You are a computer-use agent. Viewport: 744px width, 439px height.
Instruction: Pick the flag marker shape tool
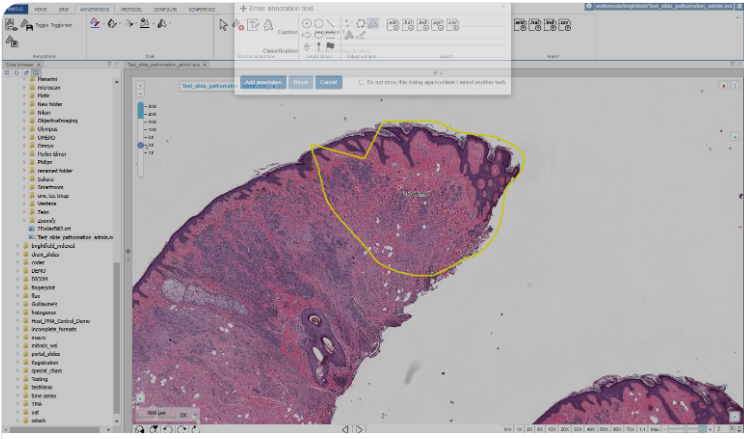click(x=330, y=45)
